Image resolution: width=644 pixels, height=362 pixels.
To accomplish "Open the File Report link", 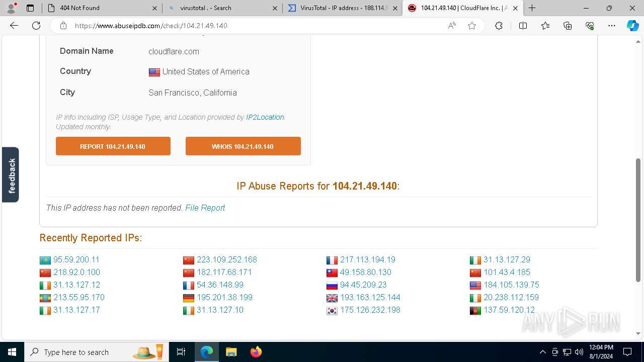I will point(205,208).
